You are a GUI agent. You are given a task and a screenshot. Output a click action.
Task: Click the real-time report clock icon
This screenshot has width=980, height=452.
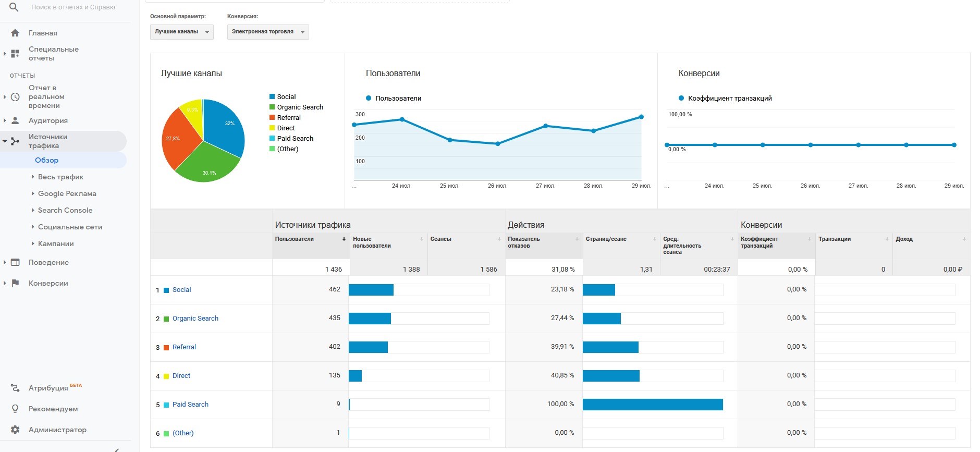pos(15,97)
